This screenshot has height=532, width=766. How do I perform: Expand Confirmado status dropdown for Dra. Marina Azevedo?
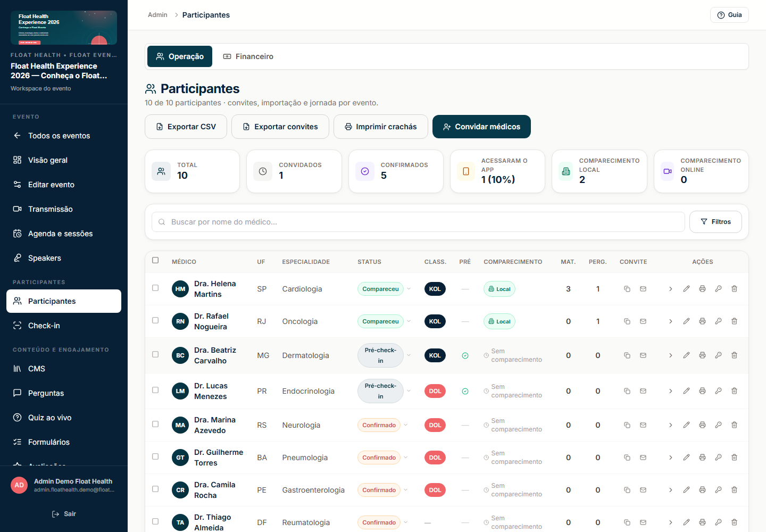pos(405,425)
